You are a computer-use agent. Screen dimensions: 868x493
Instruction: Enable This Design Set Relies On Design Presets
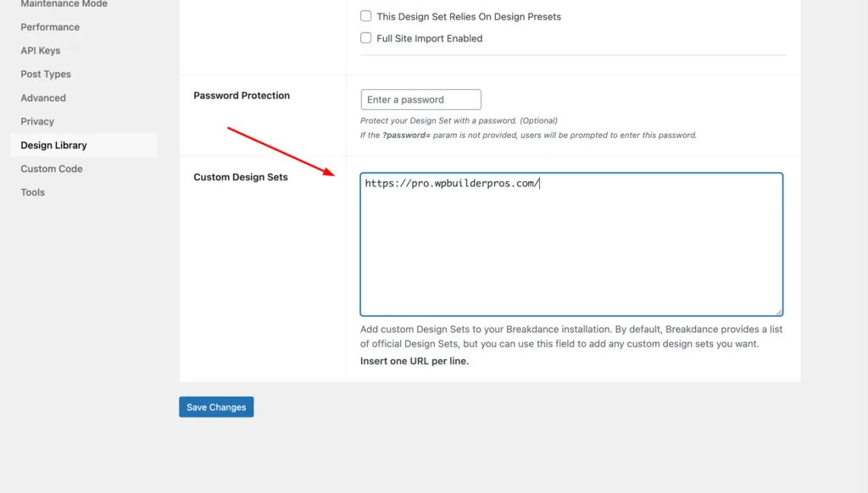366,16
